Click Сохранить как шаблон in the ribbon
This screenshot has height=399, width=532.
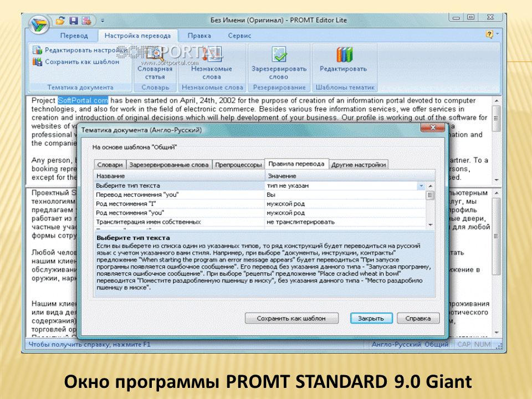pyautogui.click(x=76, y=62)
